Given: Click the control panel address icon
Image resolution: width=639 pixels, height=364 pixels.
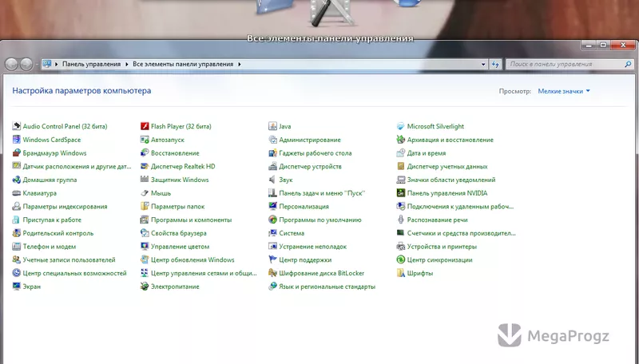Looking at the screenshot, I should 47,64.
